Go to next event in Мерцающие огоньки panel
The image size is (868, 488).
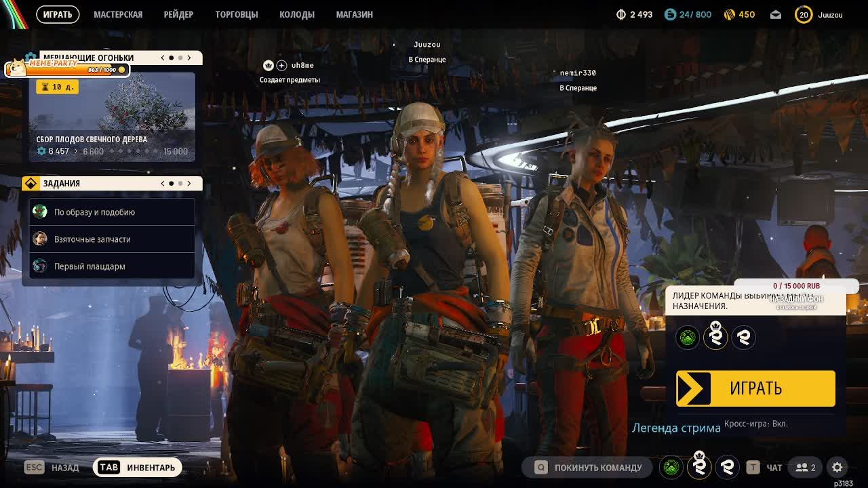coord(189,58)
